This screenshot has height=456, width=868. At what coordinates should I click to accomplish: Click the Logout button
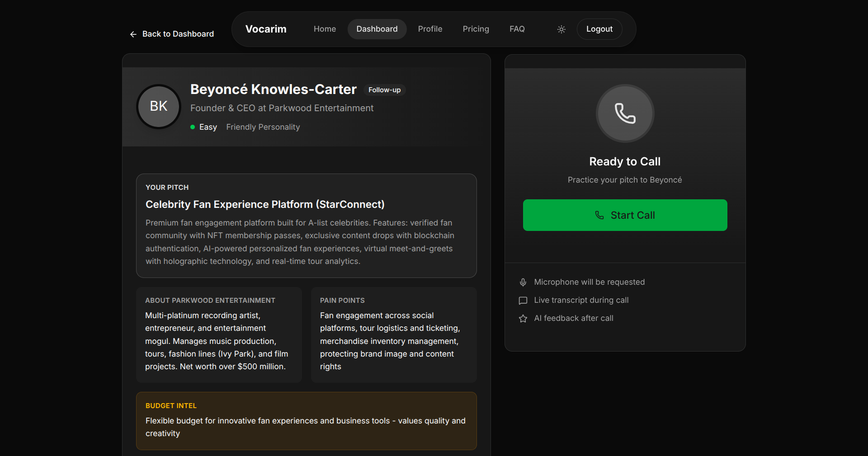599,29
